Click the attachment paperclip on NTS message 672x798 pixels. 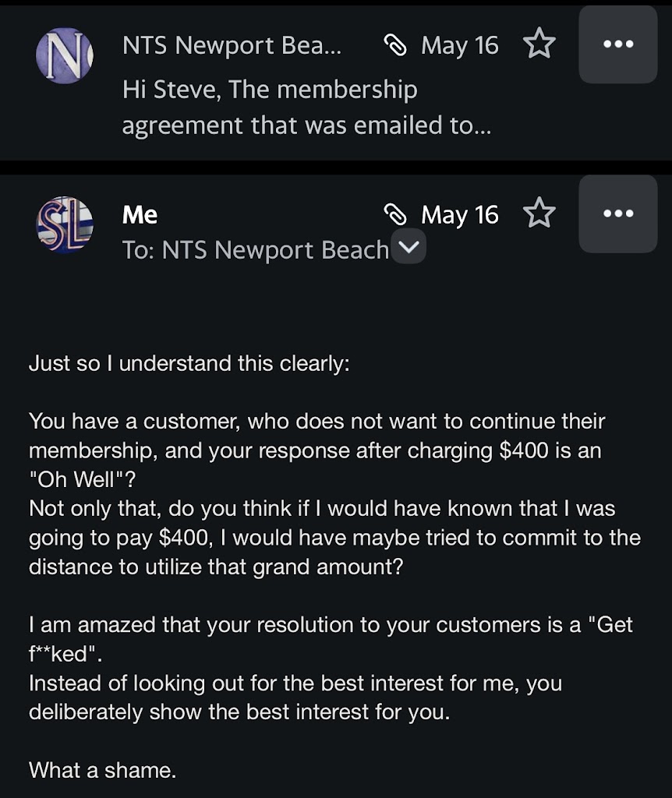coord(396,46)
